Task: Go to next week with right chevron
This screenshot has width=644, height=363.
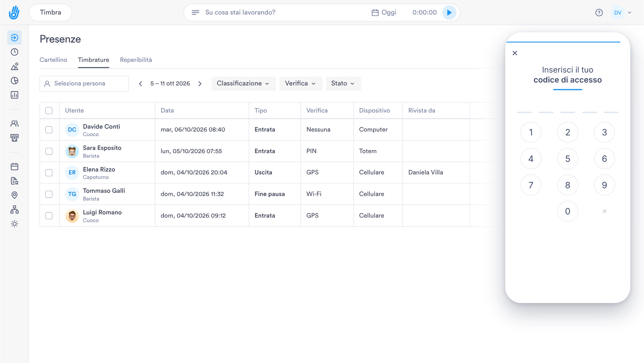Action: (200, 84)
